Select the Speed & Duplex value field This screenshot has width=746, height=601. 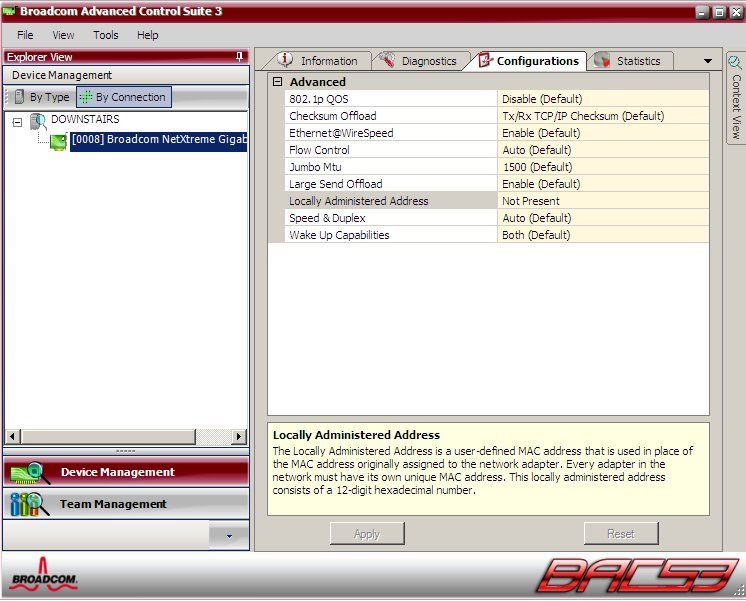[602, 218]
